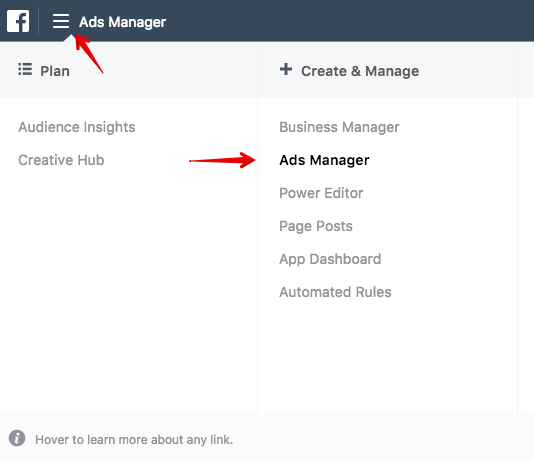Select the Create & Manage heading
This screenshot has height=461, width=534.
pyautogui.click(x=360, y=71)
